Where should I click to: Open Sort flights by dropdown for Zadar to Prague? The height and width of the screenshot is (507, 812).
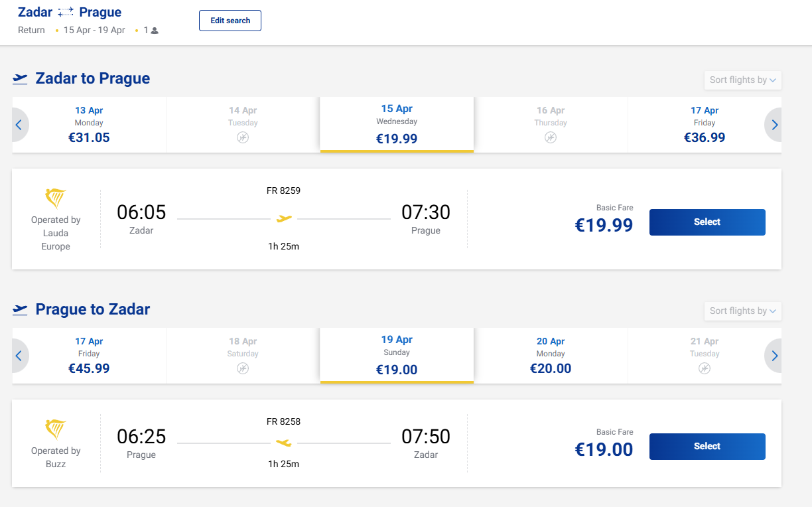coord(742,80)
